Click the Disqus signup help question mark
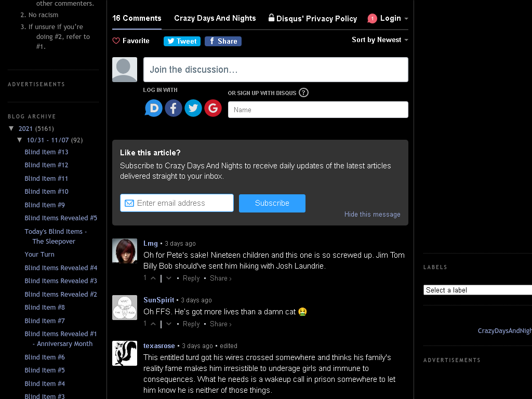 pyautogui.click(x=303, y=92)
